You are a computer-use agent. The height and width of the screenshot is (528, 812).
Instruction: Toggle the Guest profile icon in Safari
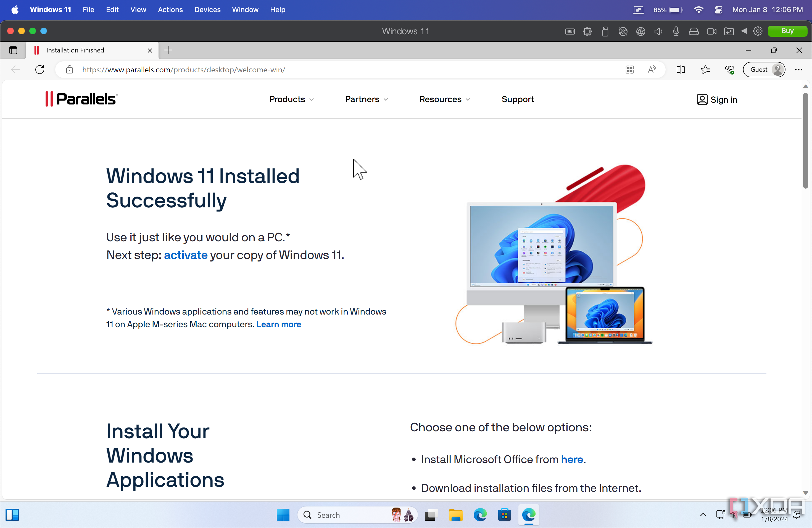coord(766,69)
